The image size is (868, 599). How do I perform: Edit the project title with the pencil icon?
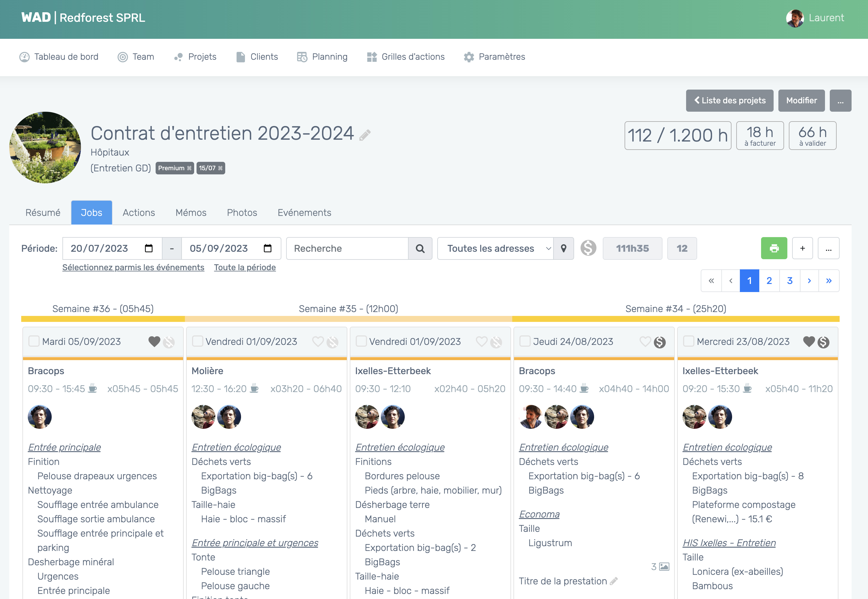click(364, 134)
